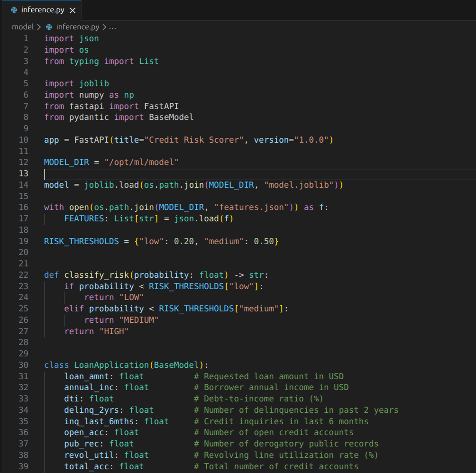Click the 'total_acc' field name
Viewport: 476px width, 473px height.
(86, 466)
